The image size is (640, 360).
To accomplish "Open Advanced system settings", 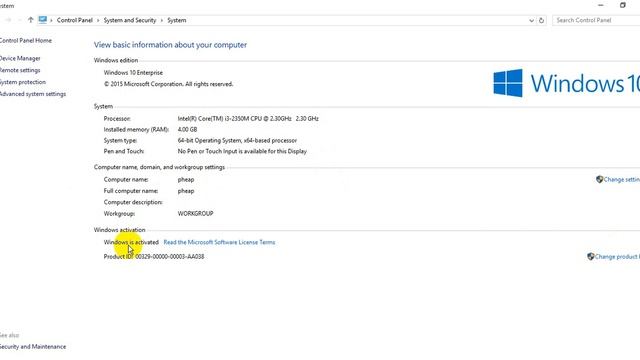I will (x=33, y=94).
